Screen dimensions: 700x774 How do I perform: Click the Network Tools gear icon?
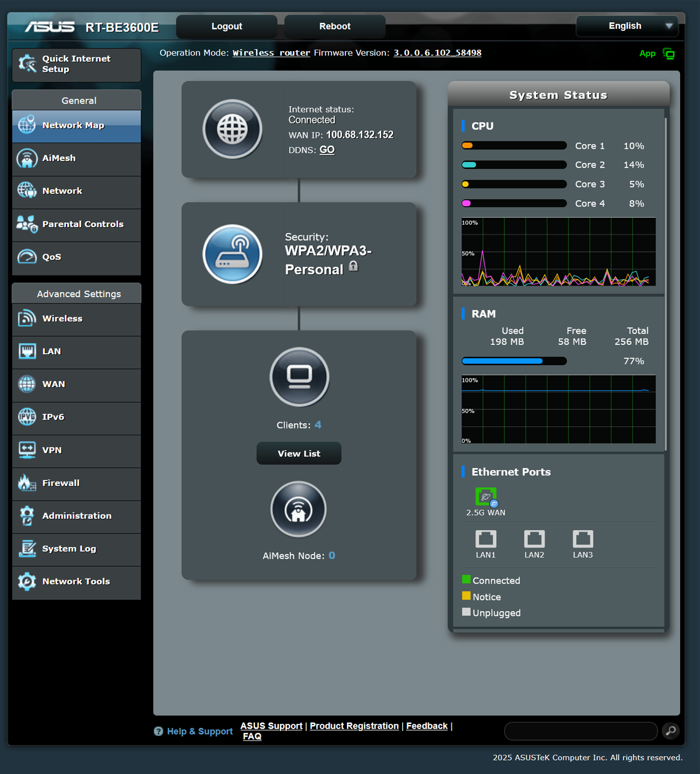pyautogui.click(x=27, y=581)
